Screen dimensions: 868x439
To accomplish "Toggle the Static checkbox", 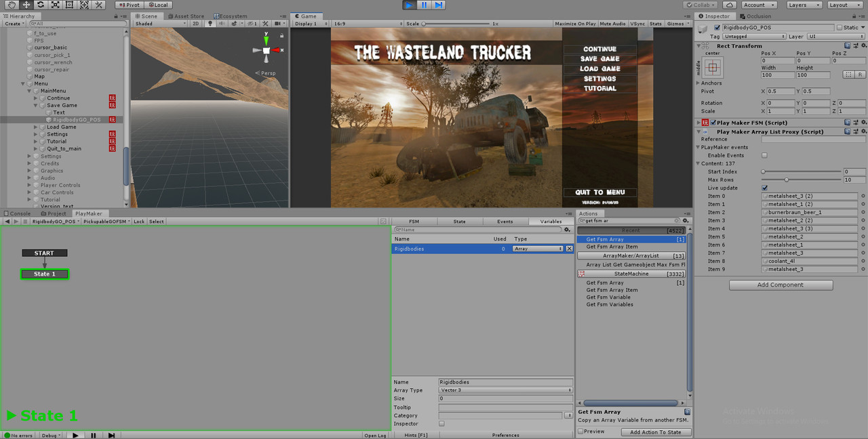I will tap(840, 28).
